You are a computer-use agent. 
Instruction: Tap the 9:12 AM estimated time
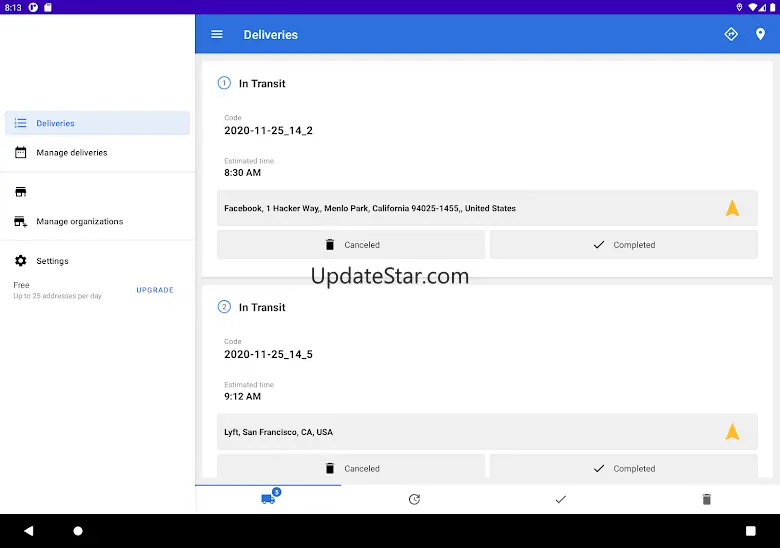coord(242,396)
